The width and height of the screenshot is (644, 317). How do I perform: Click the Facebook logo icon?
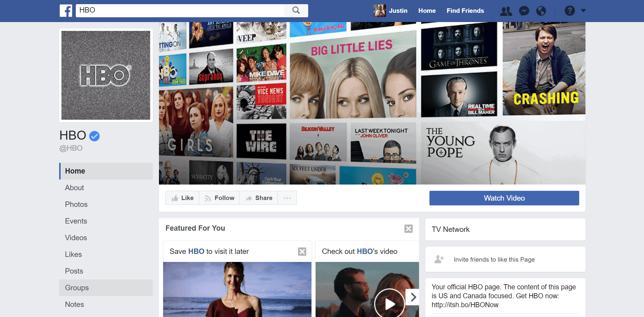coord(66,11)
